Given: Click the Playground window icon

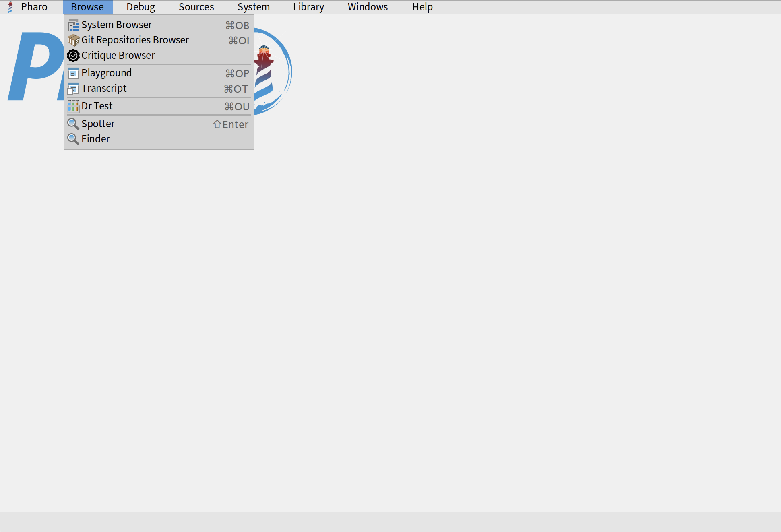Looking at the screenshot, I should point(73,73).
